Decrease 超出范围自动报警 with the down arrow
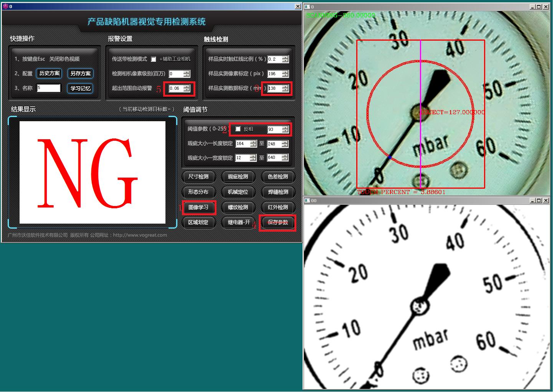Viewport: 557px width, 392px height. coord(187,90)
